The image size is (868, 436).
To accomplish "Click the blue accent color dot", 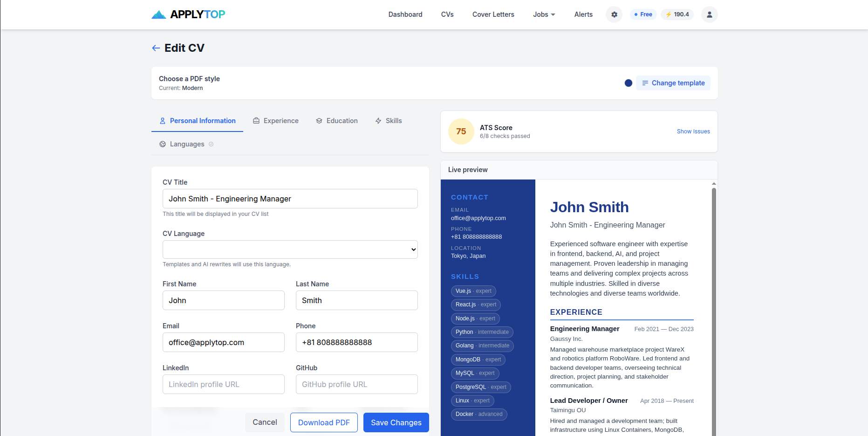I will tap(628, 83).
